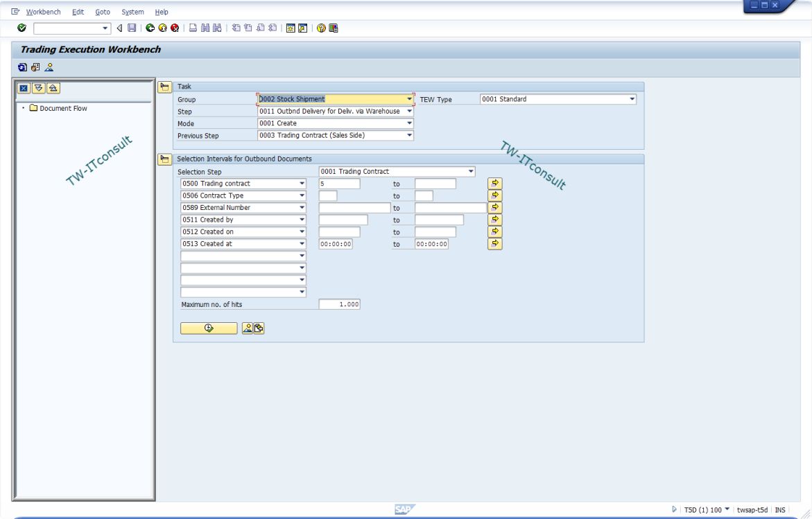Open the Workbench menu
812x519 pixels.
click(44, 12)
